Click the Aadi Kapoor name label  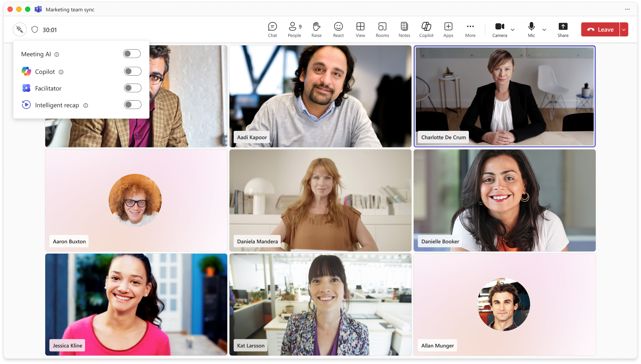pyautogui.click(x=252, y=137)
